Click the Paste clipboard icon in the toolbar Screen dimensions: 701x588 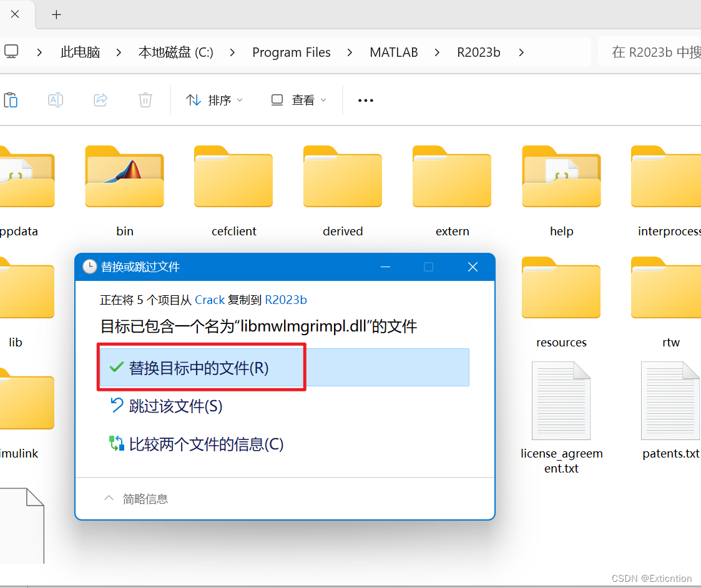tap(11, 99)
